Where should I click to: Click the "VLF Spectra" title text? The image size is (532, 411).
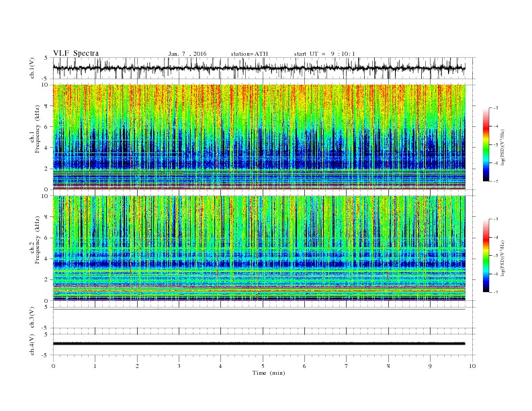point(76,53)
